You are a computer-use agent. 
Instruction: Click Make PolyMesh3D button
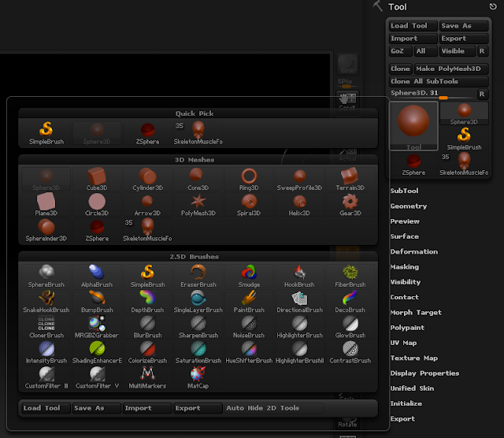tap(451, 69)
